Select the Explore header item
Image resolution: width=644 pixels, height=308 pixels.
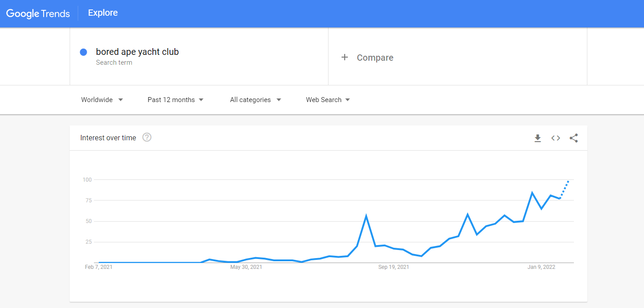[103, 13]
